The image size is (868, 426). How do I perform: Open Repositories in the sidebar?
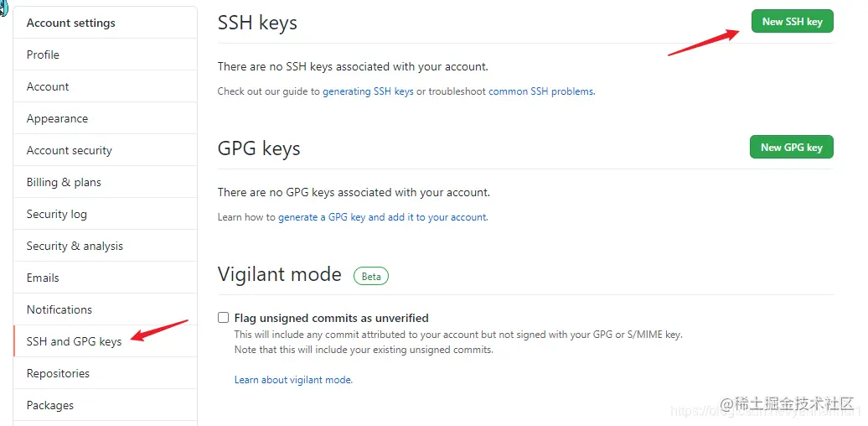click(x=58, y=373)
